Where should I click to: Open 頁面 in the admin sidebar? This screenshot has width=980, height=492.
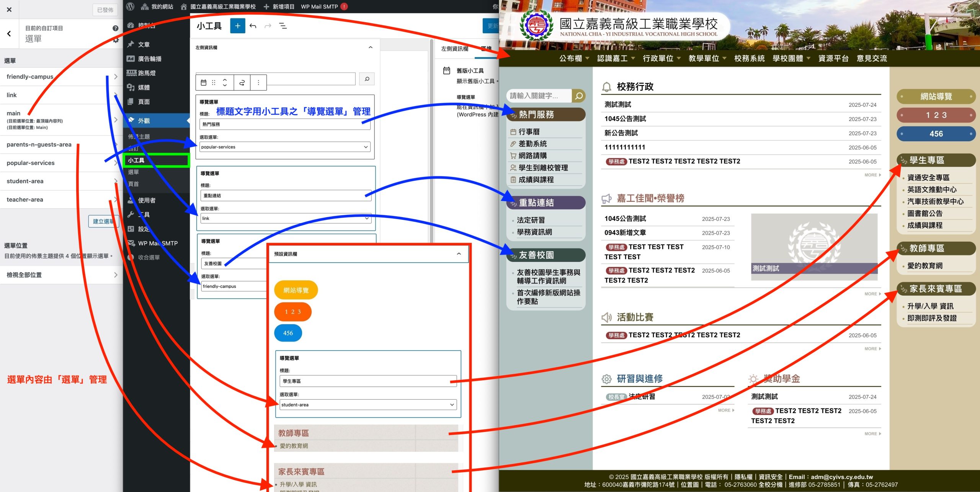coord(144,101)
